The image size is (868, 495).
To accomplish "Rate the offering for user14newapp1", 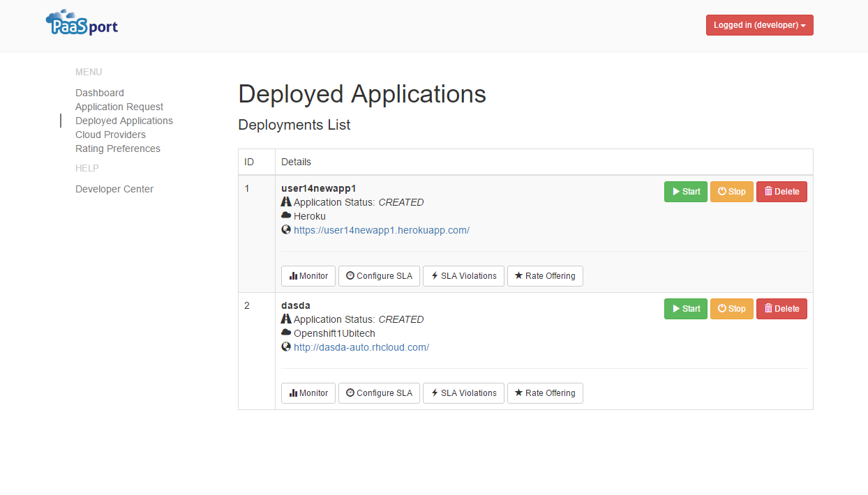I will tap(545, 276).
